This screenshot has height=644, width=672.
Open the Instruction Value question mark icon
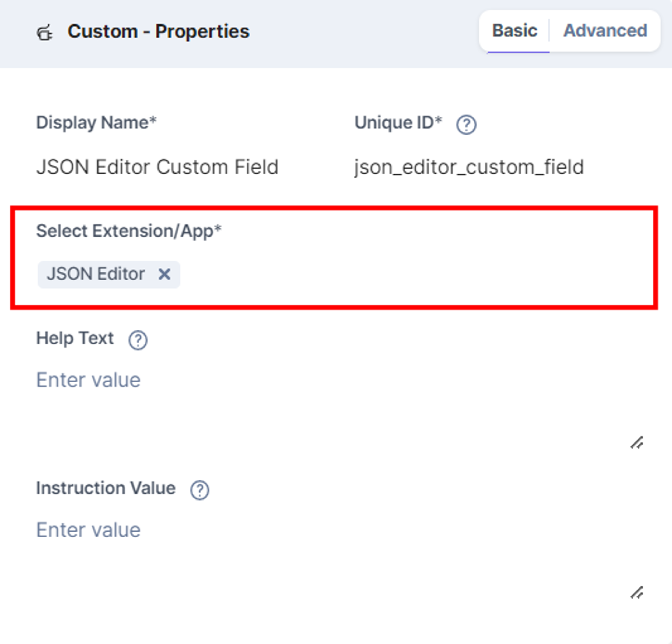(200, 490)
